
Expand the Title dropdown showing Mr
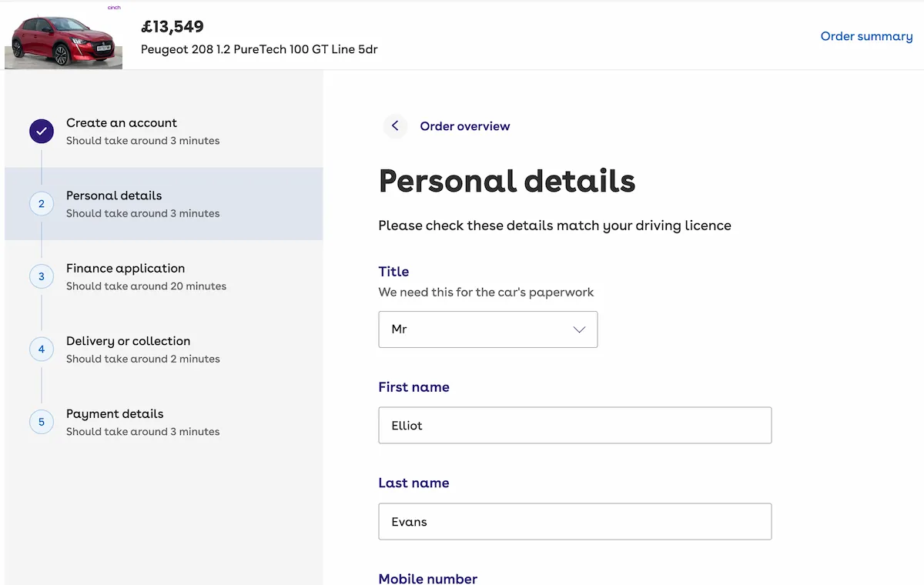tap(487, 329)
